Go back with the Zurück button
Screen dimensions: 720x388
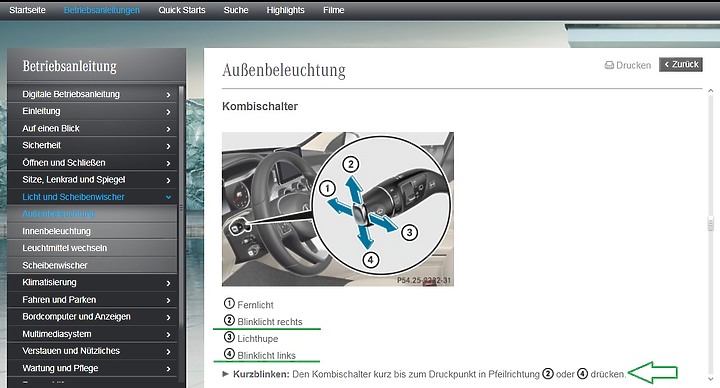coord(681,65)
